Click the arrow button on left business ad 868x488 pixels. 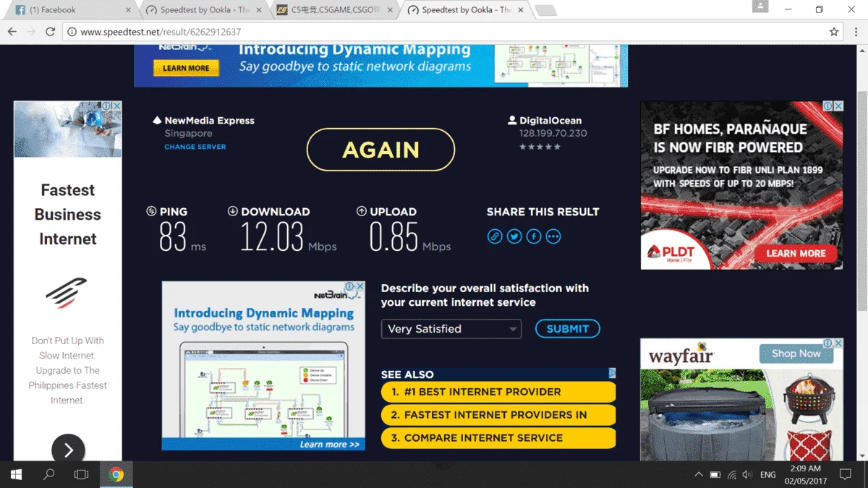68,450
